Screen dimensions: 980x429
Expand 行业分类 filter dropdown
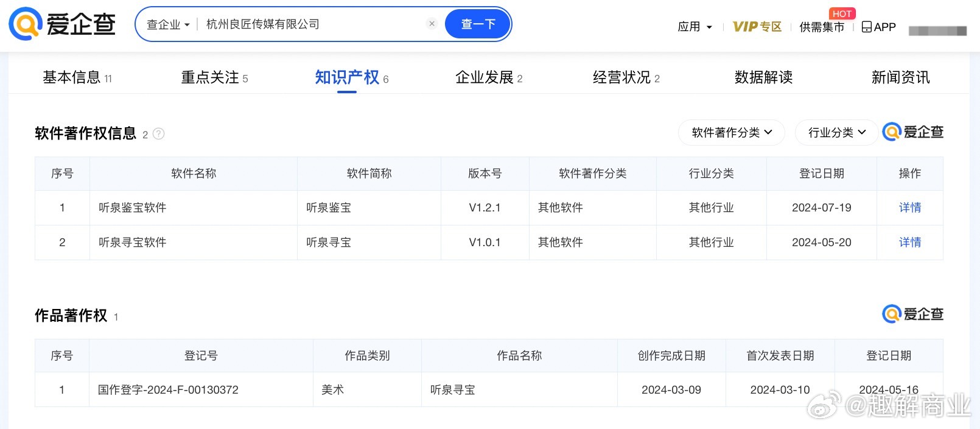click(x=836, y=132)
